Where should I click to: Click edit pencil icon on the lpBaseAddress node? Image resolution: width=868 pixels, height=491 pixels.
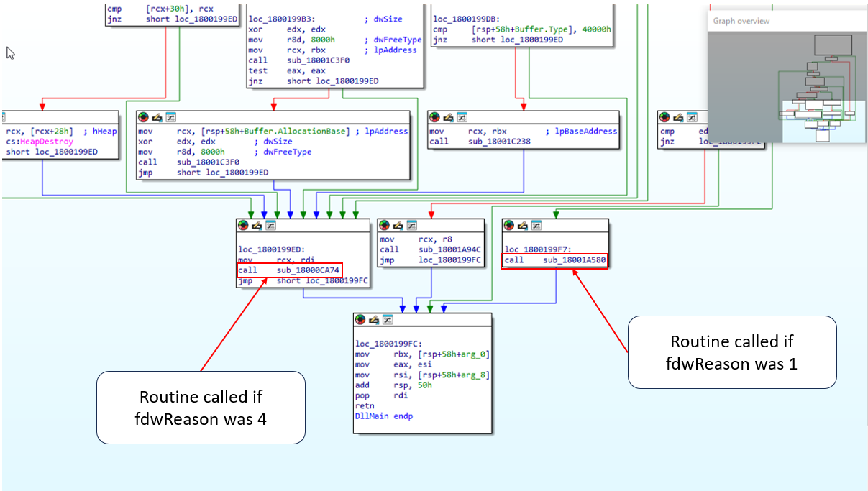pyautogui.click(x=448, y=117)
